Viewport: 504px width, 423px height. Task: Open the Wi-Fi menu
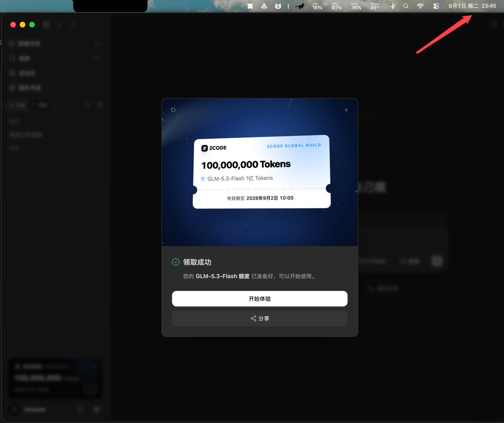[420, 6]
